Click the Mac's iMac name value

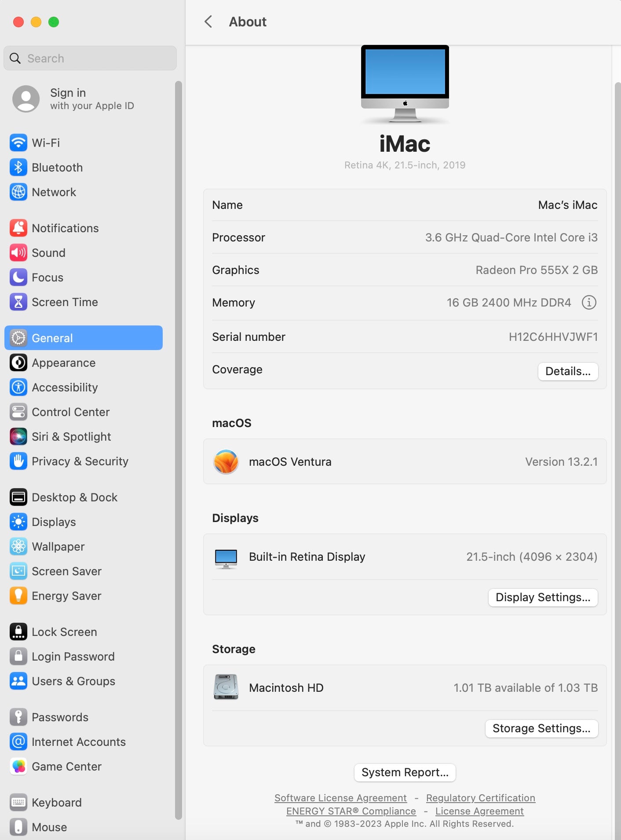tap(568, 205)
